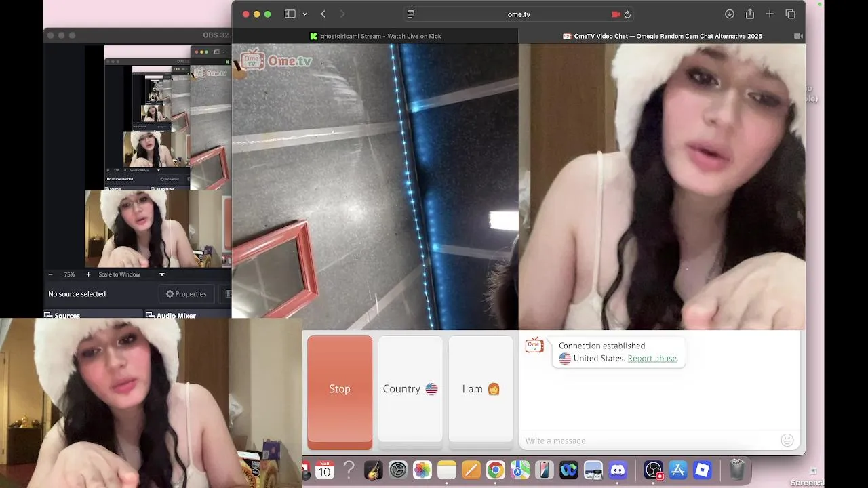Open Preview from the dock
The image size is (868, 488).
tap(593, 469)
